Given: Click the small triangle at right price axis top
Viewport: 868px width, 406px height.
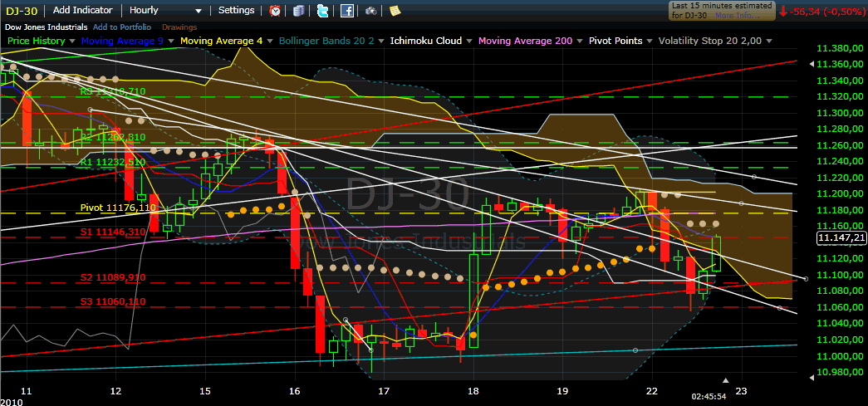Looking at the screenshot, I should point(812,64).
